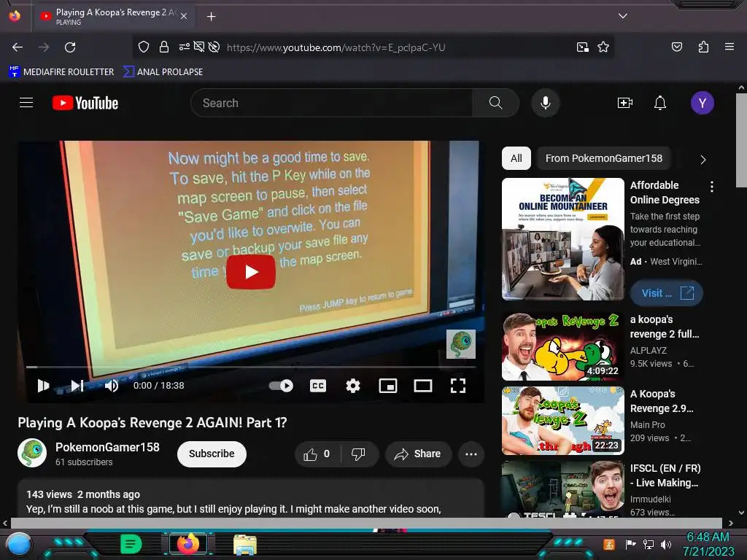Click the horizontal scrollbar at the bottom
Image resolution: width=747 pixels, height=560 pixels.
(366, 523)
